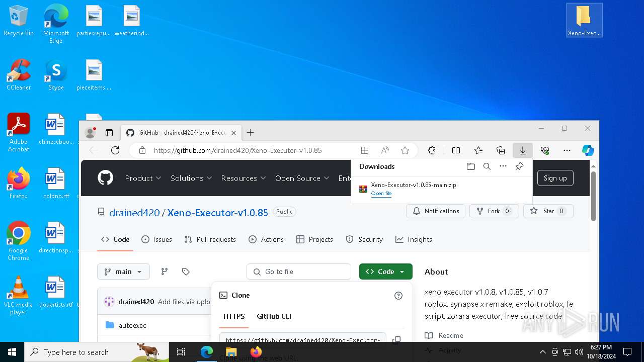Open CCleaner desktop shortcut
Viewport: 644px width, 362px height.
coord(19,74)
